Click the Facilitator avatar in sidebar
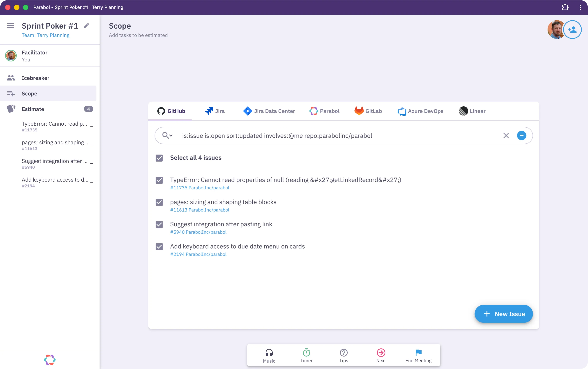The image size is (588, 369). coord(11,56)
